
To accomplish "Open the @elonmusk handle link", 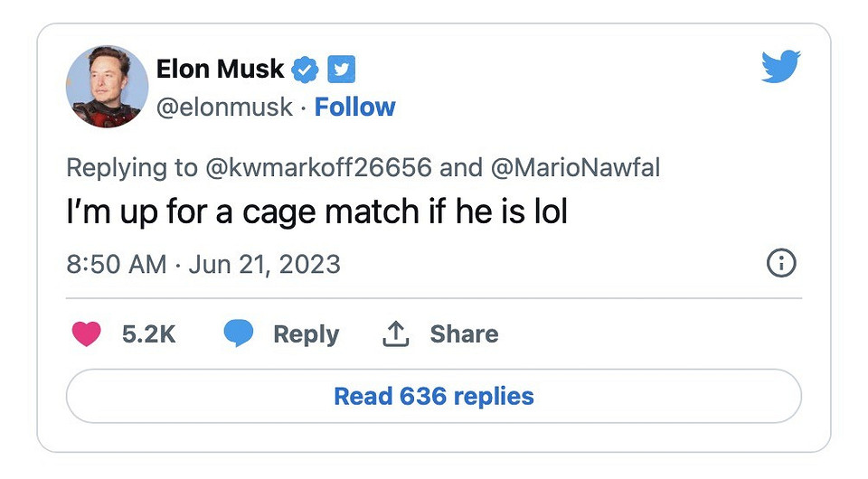I will (224, 107).
